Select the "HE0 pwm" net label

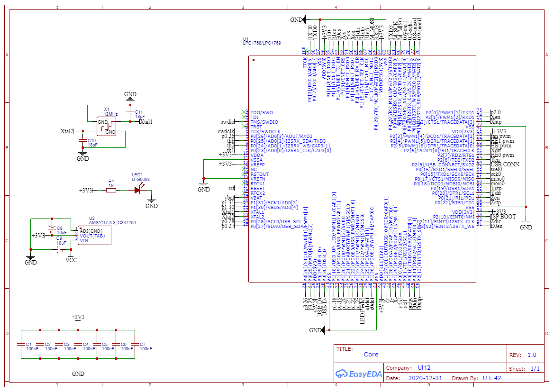(502, 155)
